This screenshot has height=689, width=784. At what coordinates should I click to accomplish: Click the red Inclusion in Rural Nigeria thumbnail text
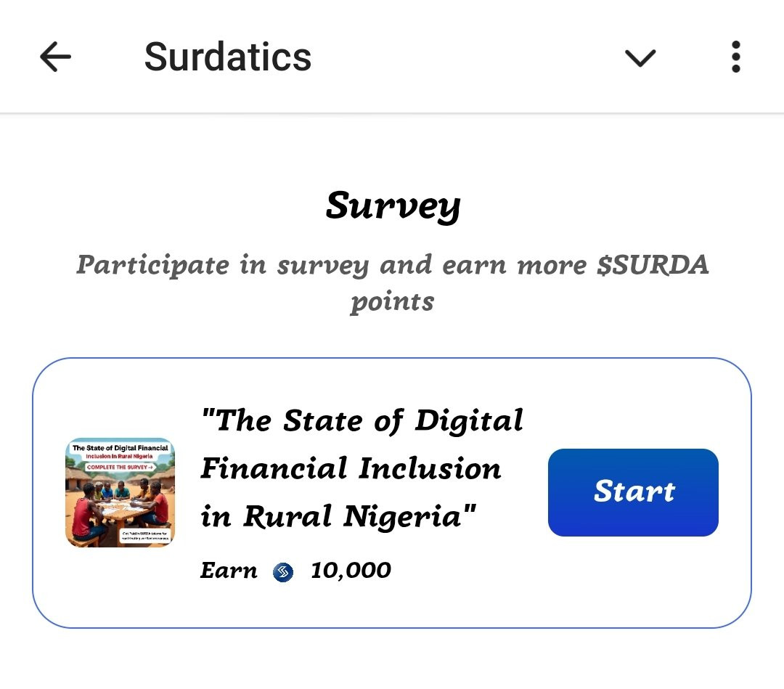tap(119, 457)
